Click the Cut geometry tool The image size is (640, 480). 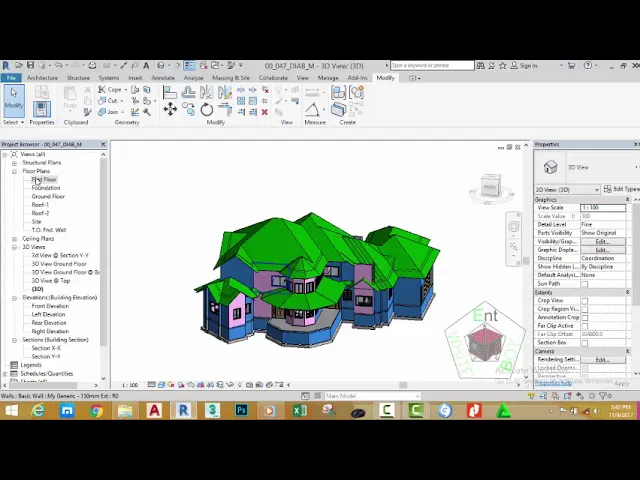(x=108, y=100)
